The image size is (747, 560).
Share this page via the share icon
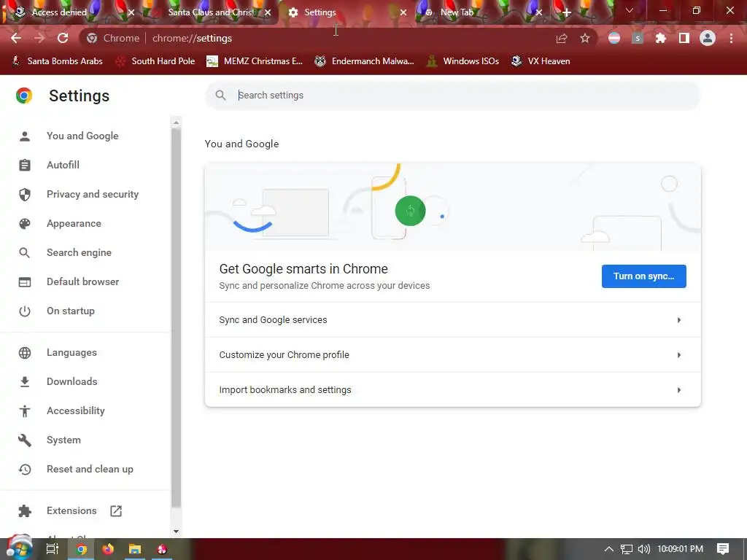(562, 38)
